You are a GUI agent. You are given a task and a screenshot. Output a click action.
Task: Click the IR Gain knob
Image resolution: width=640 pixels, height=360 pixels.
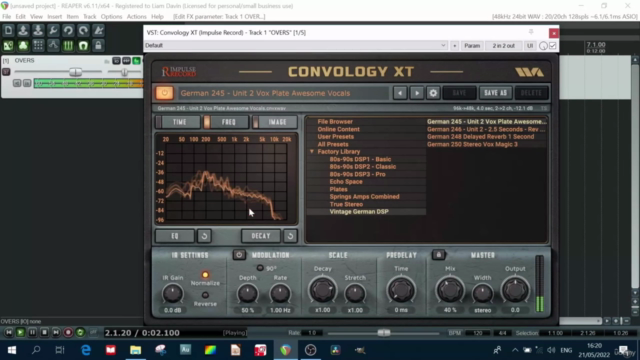point(173,294)
